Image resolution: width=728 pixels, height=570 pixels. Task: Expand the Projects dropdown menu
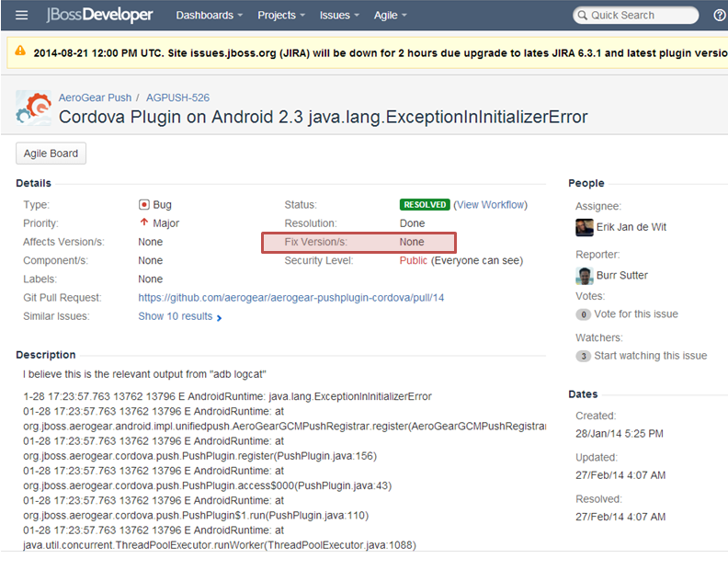(x=282, y=16)
